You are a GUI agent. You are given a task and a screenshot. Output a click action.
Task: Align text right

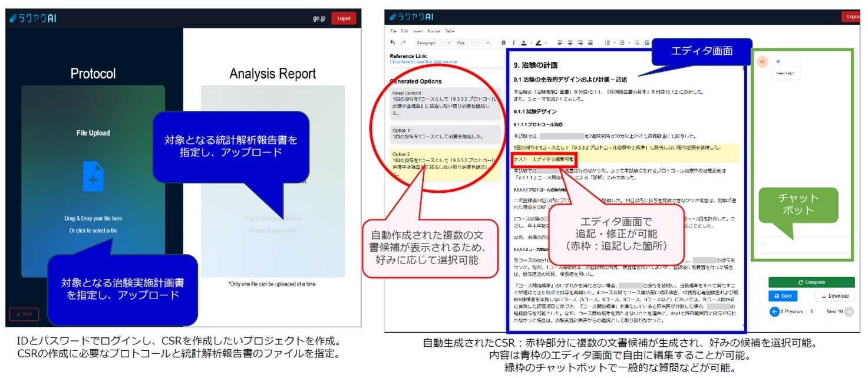[x=580, y=42]
